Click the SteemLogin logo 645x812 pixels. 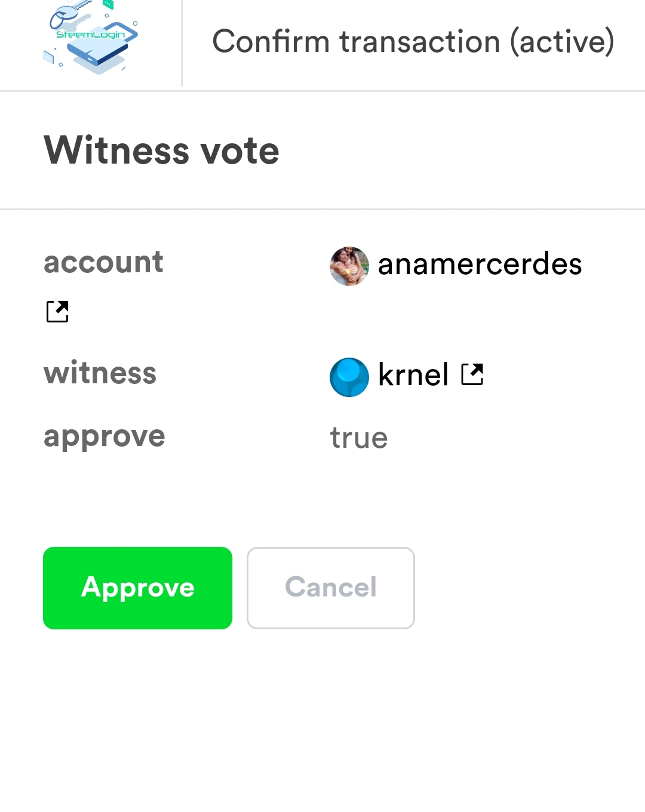click(91, 39)
